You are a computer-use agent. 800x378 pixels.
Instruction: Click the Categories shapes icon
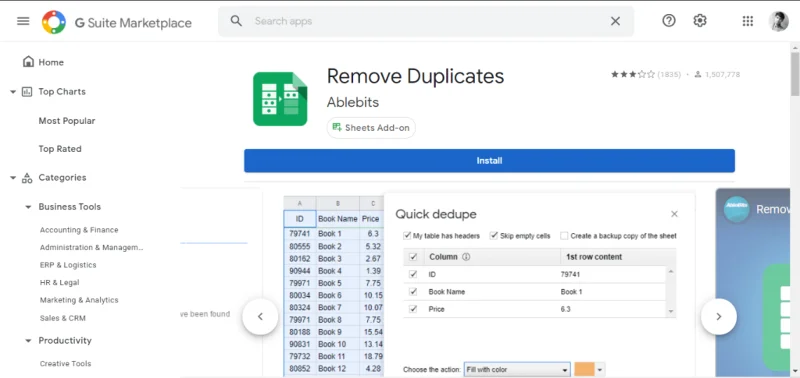tap(27, 178)
